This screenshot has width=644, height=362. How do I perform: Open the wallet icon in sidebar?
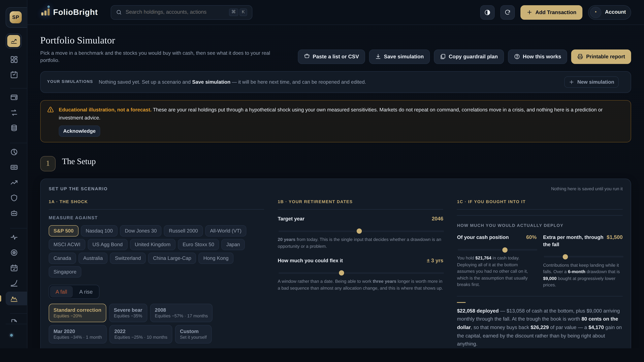pos(14,97)
